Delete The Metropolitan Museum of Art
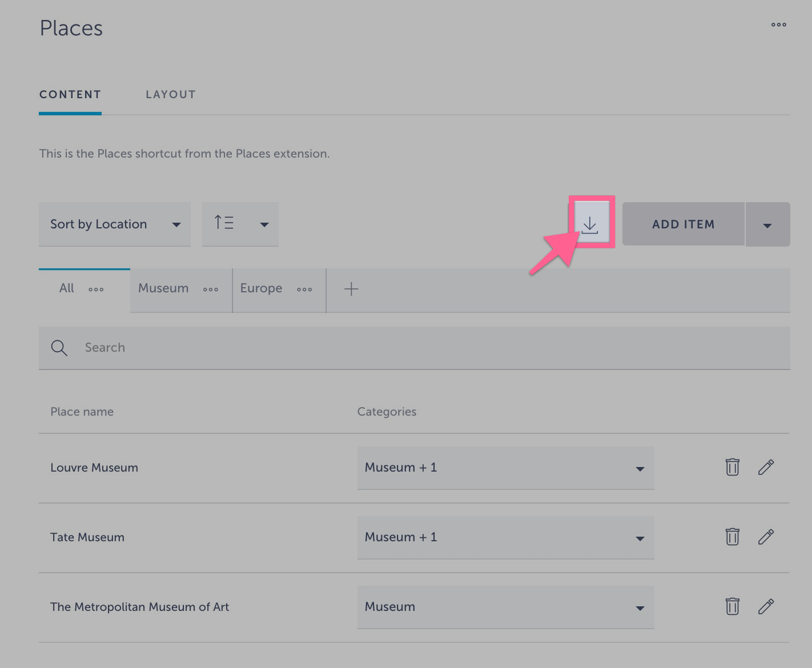812x668 pixels. click(732, 606)
